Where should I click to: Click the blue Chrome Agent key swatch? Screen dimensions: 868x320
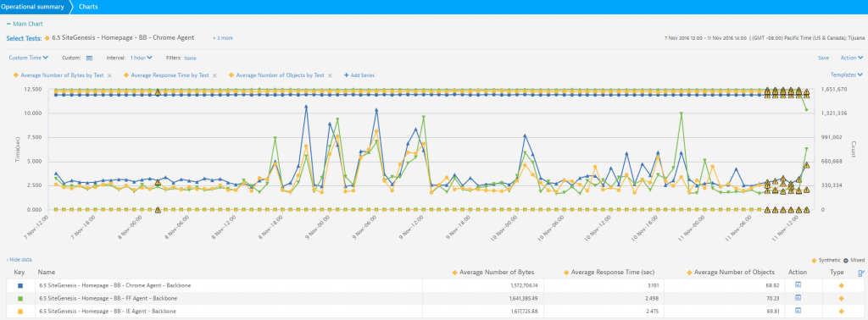(20, 285)
